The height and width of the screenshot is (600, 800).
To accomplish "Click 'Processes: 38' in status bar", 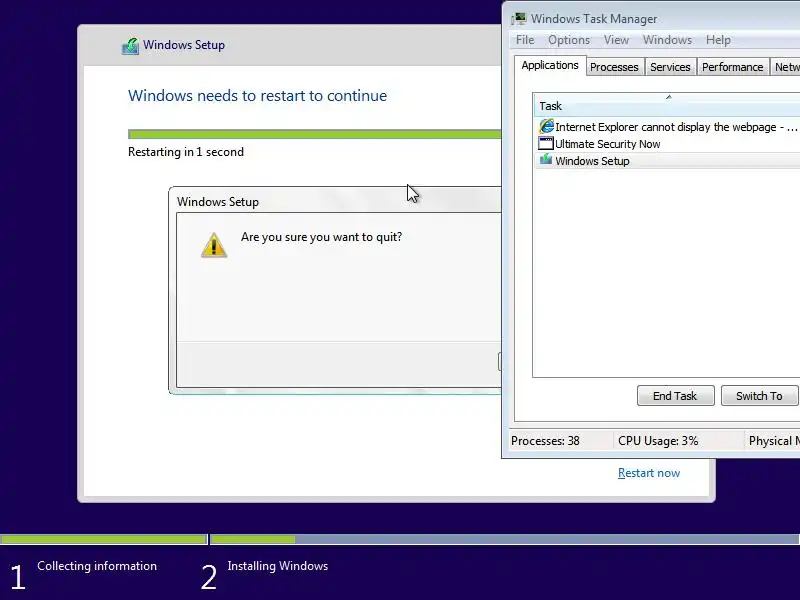I will coord(545,441).
